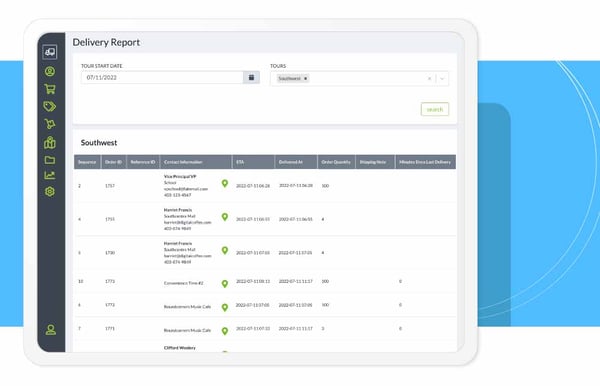
Task: Click the Clifford contact name in the last row
Action: (179, 348)
